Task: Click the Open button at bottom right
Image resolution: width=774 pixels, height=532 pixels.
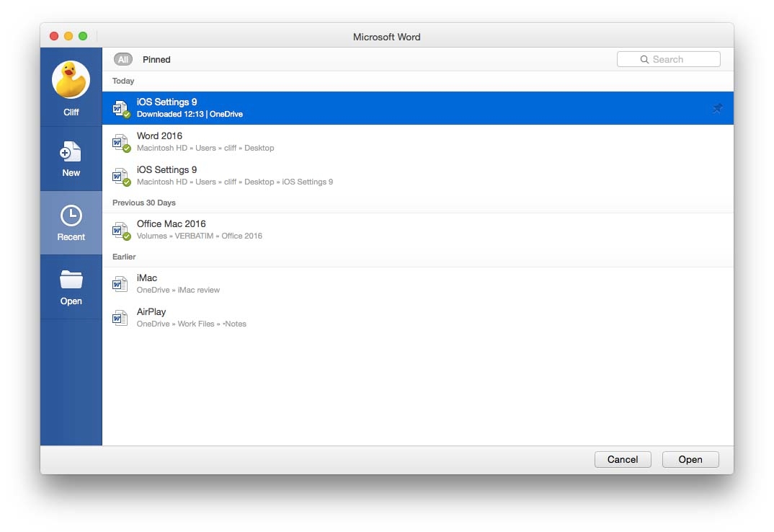Action: click(x=690, y=459)
